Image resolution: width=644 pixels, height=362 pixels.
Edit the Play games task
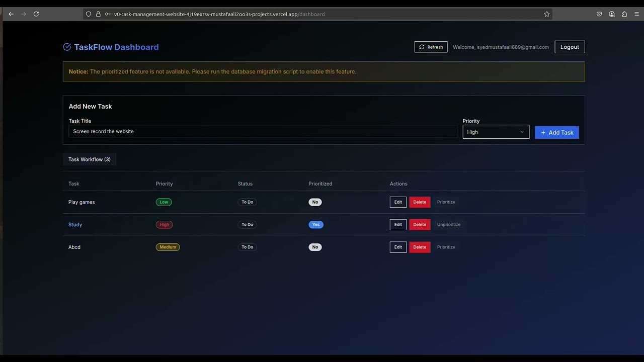[x=398, y=202]
